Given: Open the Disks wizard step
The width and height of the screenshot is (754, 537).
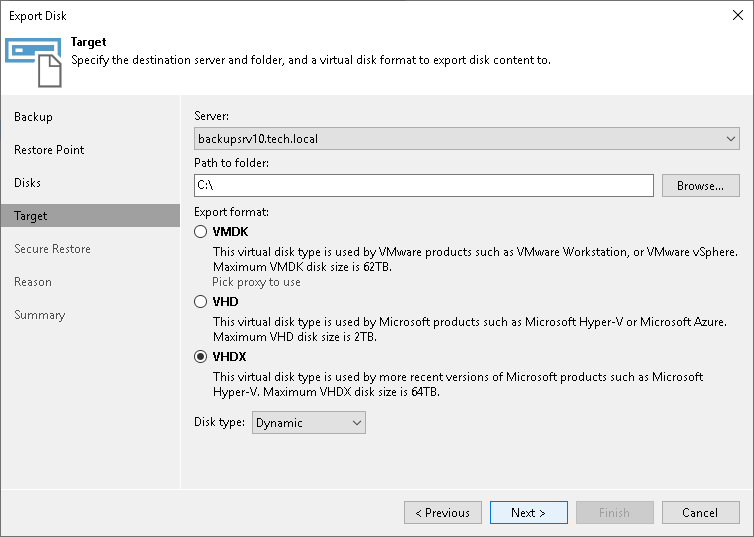Looking at the screenshot, I should pyautogui.click(x=28, y=183).
